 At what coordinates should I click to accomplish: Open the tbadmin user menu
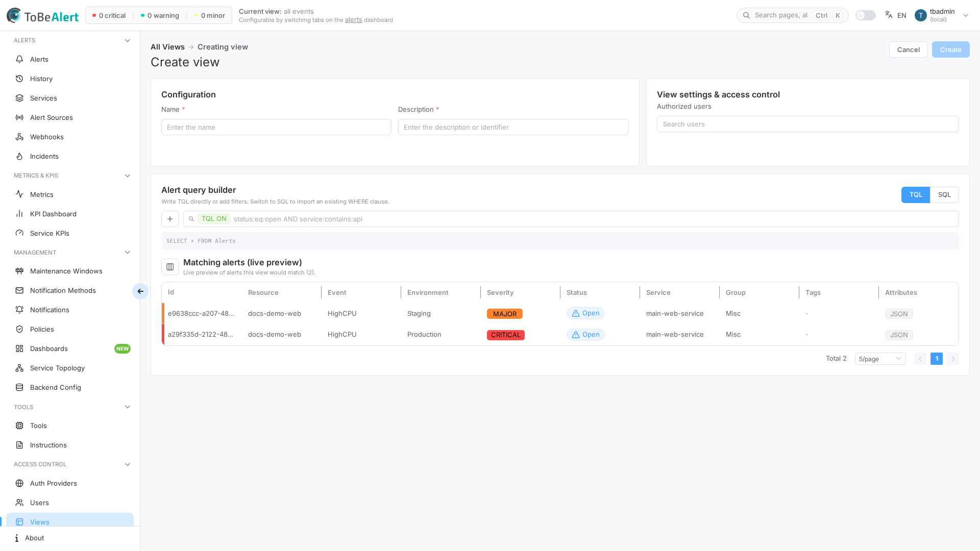(x=942, y=15)
